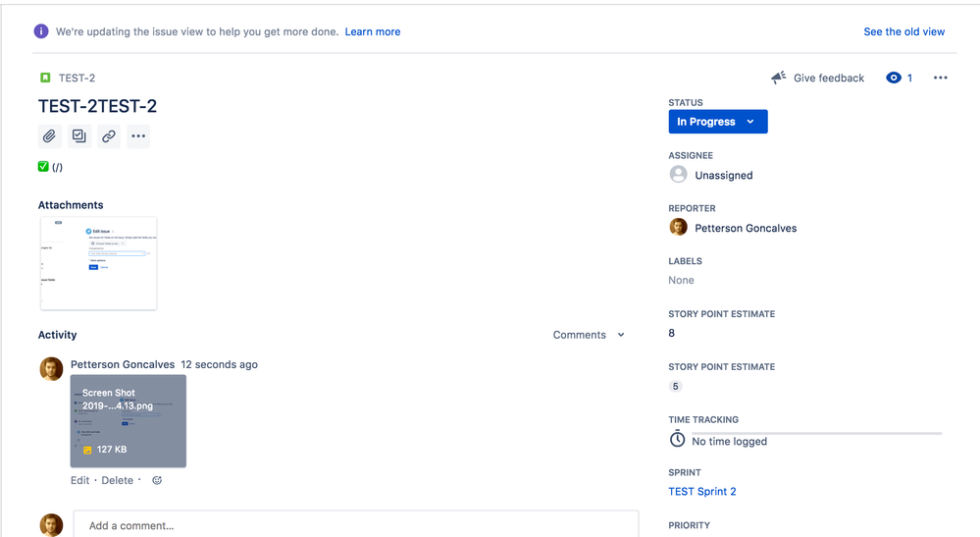Add a reaction with the emoji icon

(x=157, y=480)
